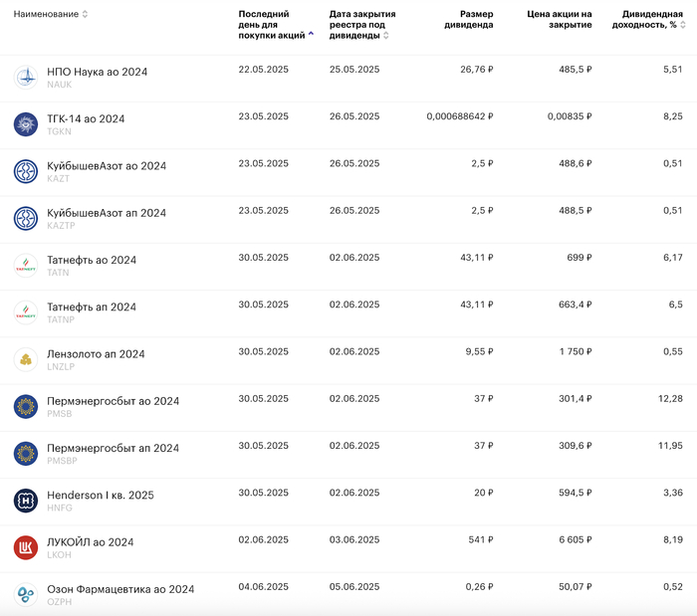Open the Henderson I кв. 2025 entry
The width and height of the screenshot is (697, 616).
100,496
